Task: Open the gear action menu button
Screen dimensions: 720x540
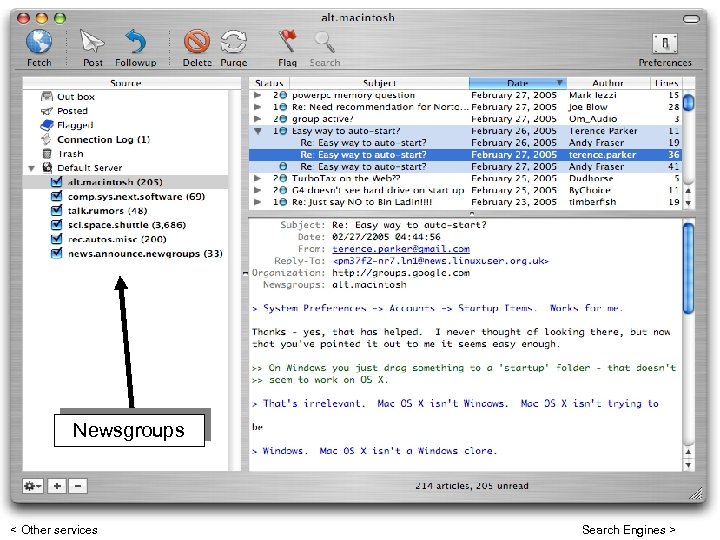Action: pyautogui.click(x=33, y=486)
